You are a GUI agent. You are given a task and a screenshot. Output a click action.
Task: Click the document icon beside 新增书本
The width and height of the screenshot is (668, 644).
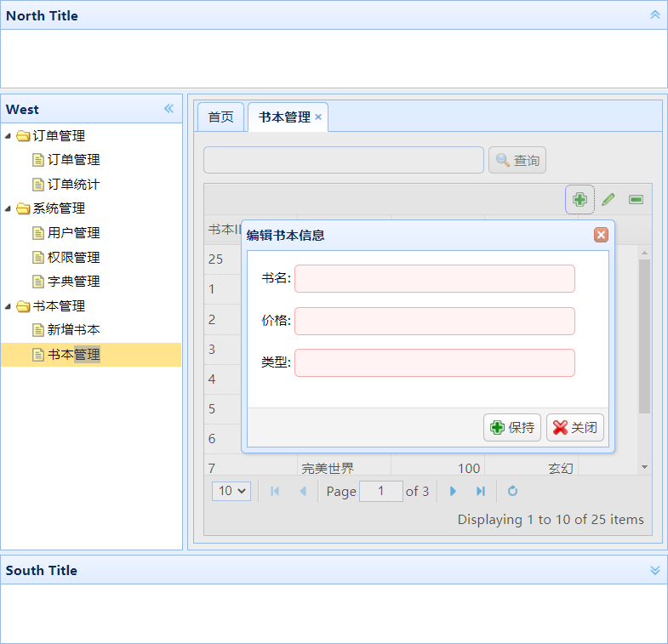(38, 330)
